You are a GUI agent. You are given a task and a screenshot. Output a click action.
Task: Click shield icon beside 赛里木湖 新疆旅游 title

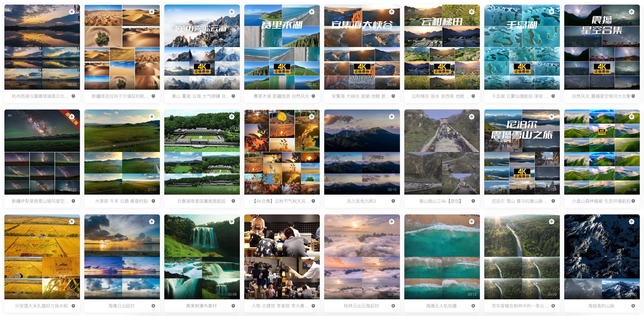(x=313, y=96)
